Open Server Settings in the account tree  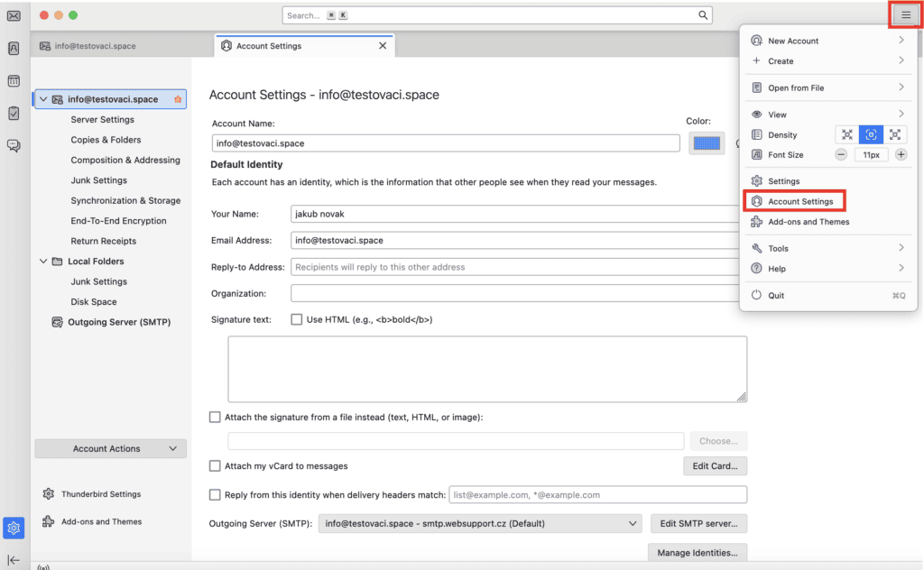[103, 120]
